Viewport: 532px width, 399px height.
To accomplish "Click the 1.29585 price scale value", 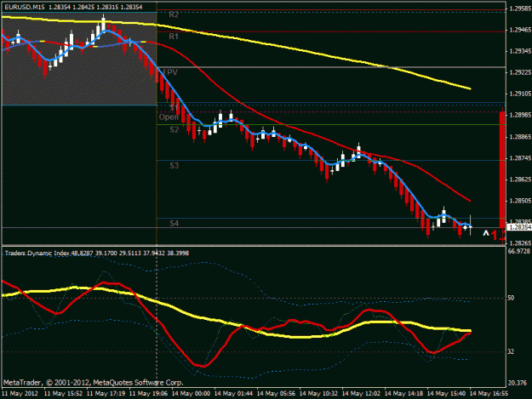I will click(x=520, y=9).
